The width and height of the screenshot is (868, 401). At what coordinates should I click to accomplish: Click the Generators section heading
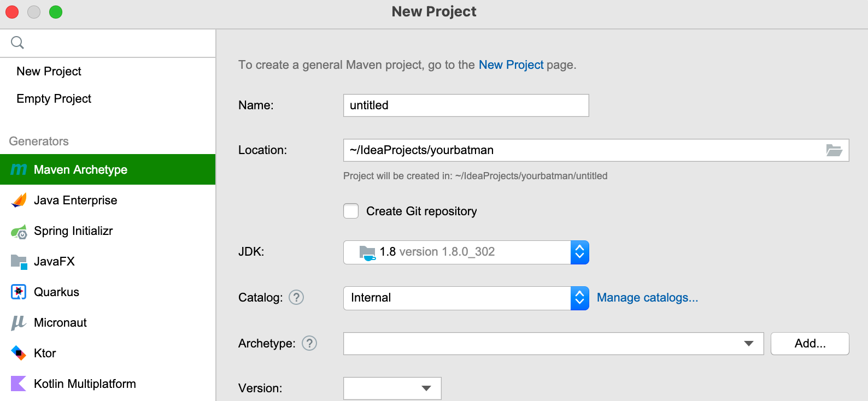(x=39, y=141)
